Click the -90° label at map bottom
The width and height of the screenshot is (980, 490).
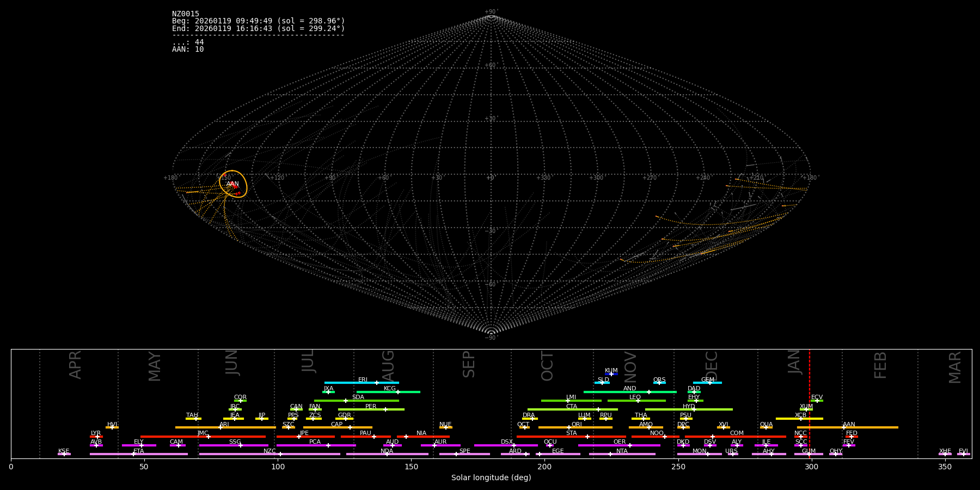pos(491,338)
